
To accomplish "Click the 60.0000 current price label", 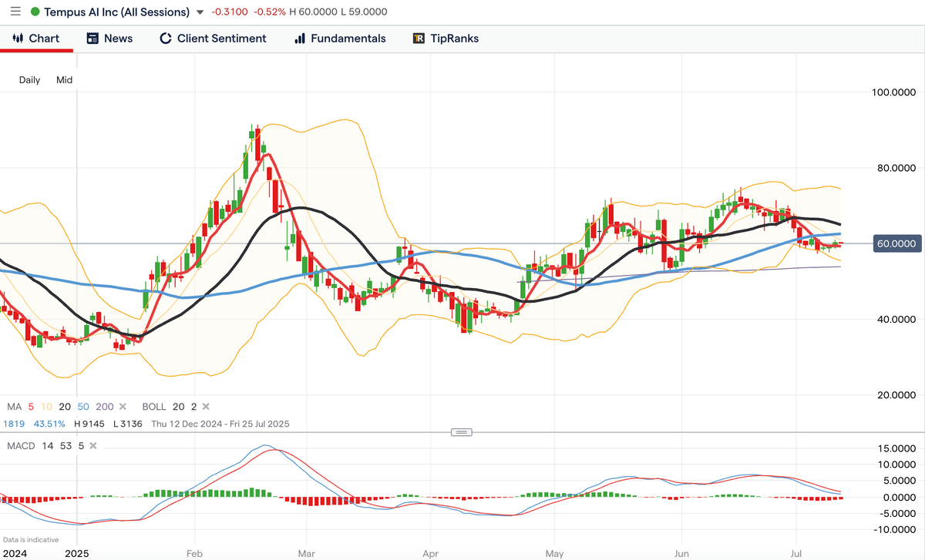I will (x=898, y=243).
